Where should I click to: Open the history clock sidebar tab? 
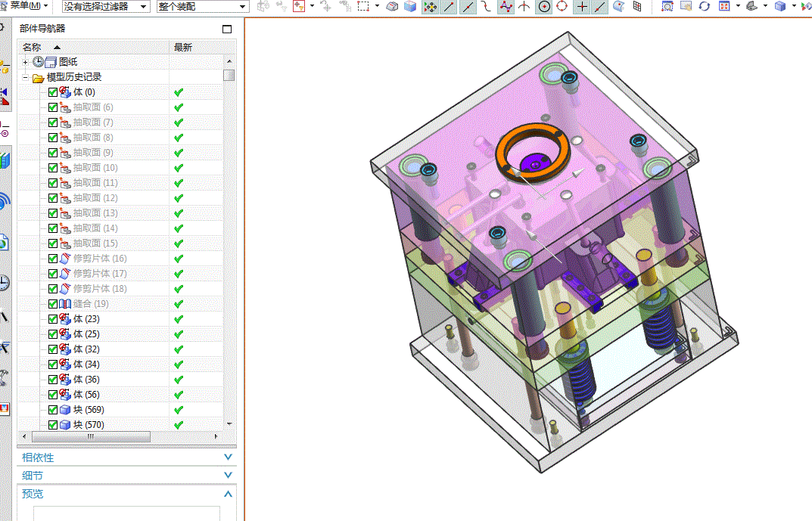point(4,283)
